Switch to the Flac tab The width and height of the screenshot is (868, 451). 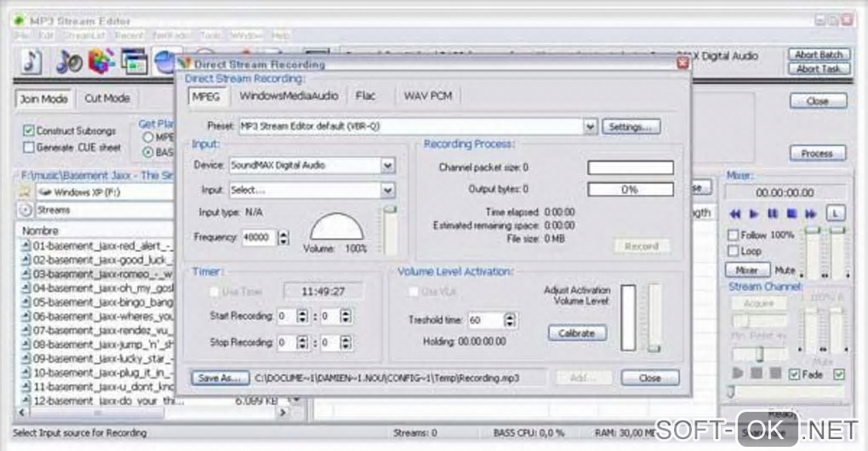click(365, 96)
